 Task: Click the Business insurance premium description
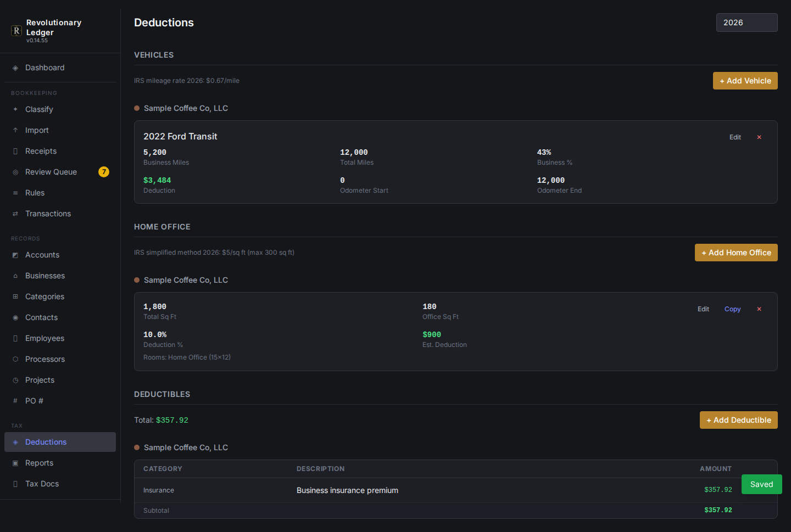[347, 490]
